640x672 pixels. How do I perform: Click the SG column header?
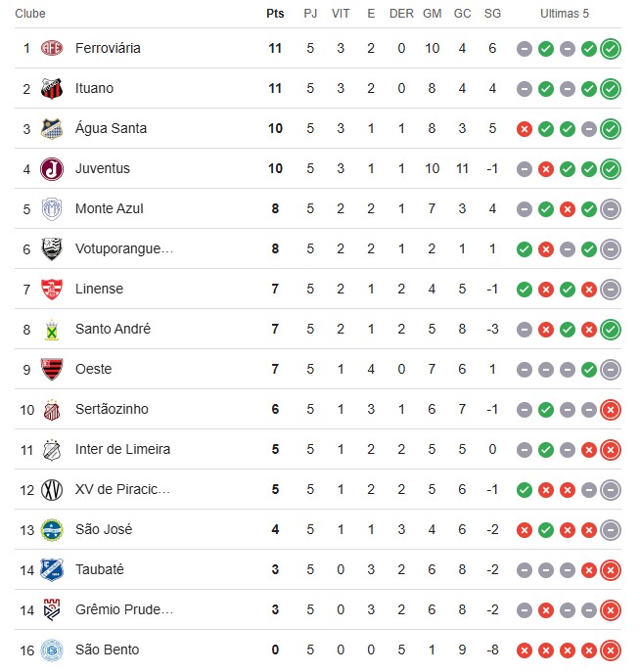[492, 14]
